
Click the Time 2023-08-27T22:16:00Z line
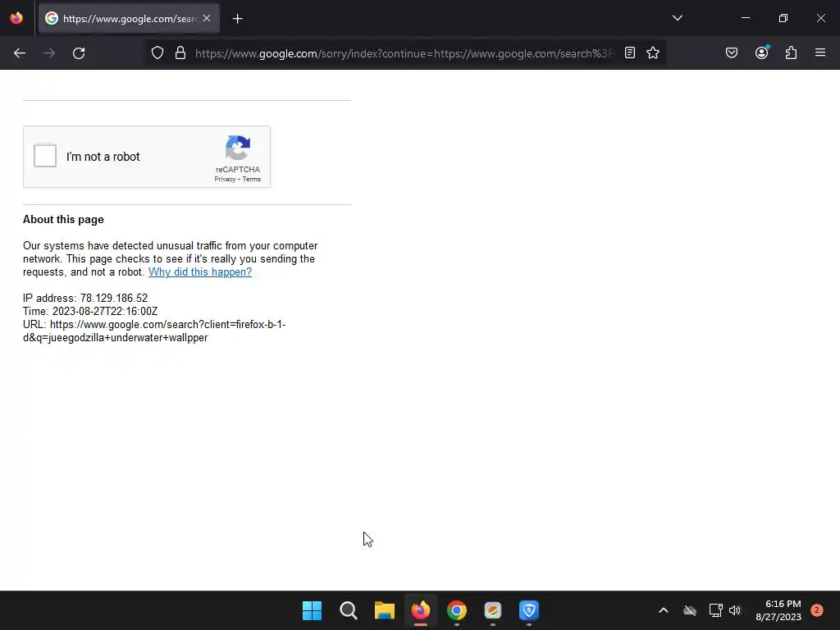click(90, 311)
